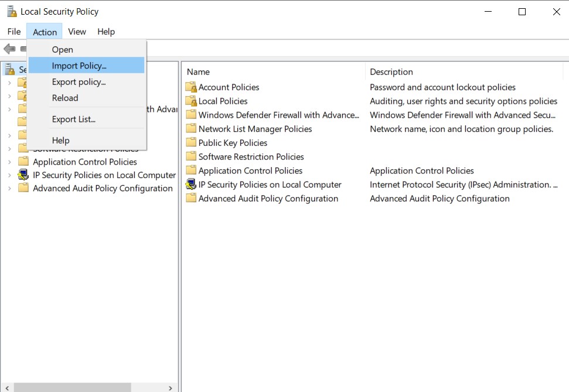Select Advanced Audit Policy Configuration in right pane
Image resolution: width=569 pixels, height=392 pixels.
(x=268, y=198)
